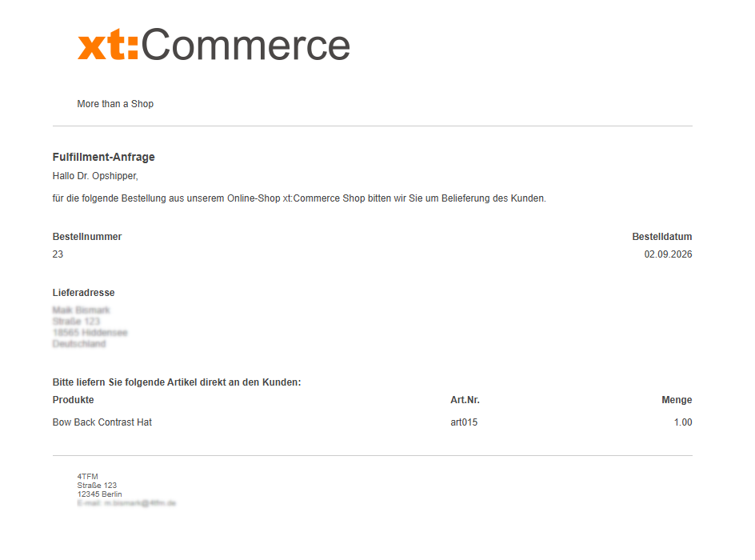The height and width of the screenshot is (560, 755).
Task: Click article number art015
Action: coord(464,422)
